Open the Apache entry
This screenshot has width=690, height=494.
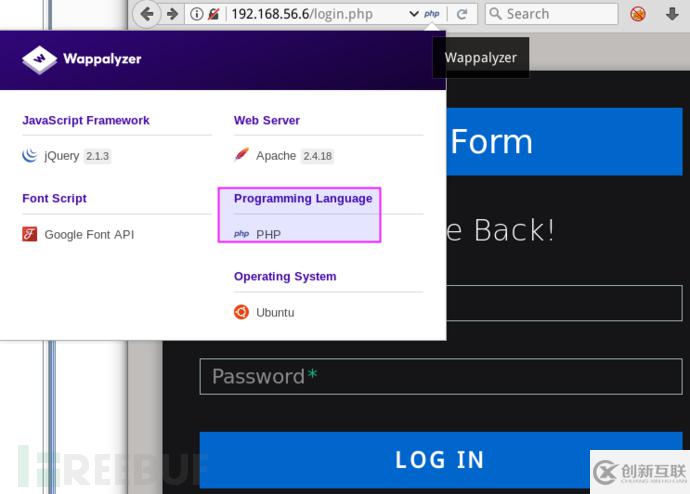pos(276,156)
